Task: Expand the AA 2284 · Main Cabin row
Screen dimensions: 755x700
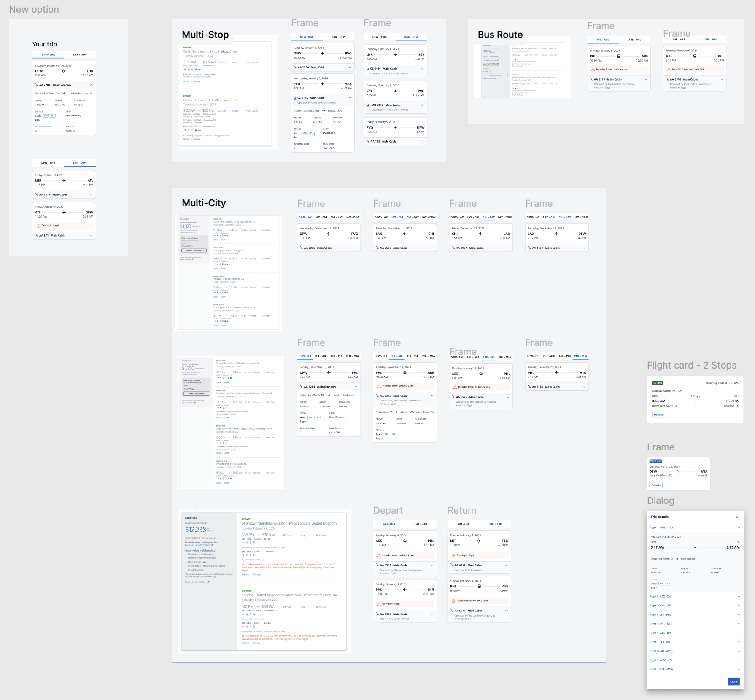Action: [x=323, y=67]
